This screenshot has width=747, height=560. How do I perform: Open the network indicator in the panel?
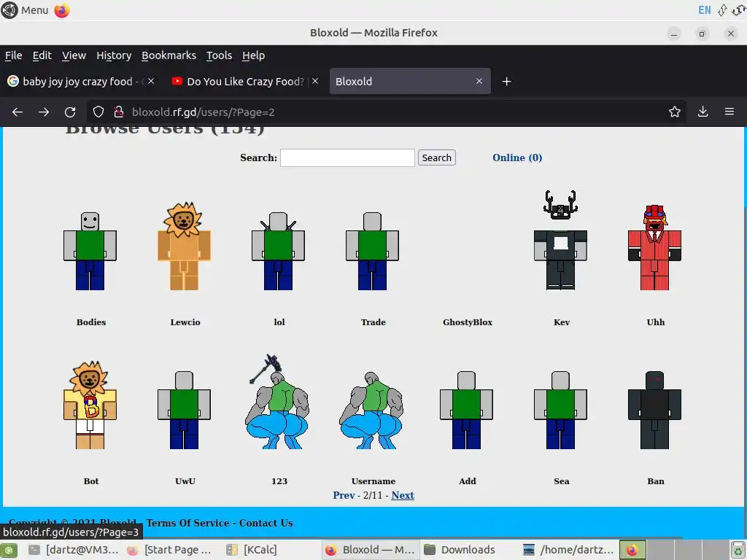(723, 10)
